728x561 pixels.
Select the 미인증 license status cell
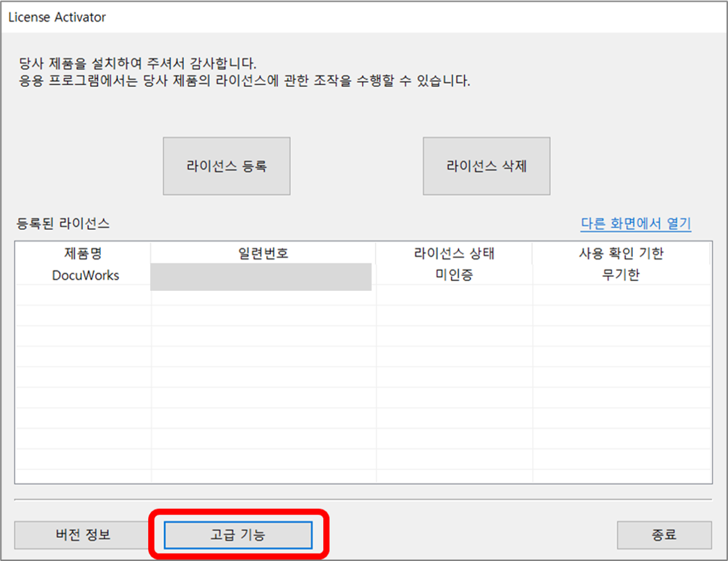[x=454, y=275]
